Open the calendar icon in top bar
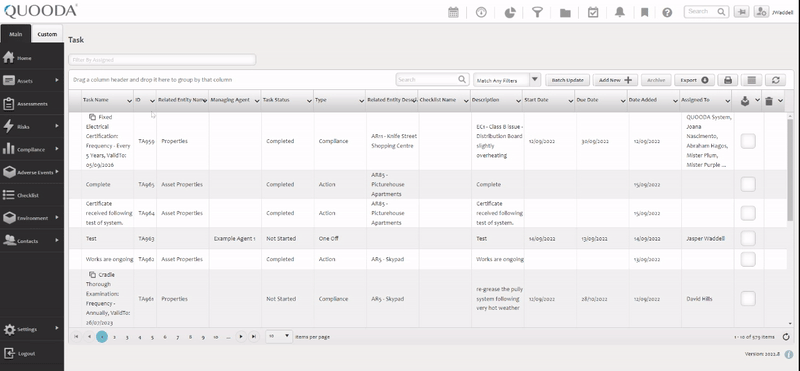 (453, 13)
